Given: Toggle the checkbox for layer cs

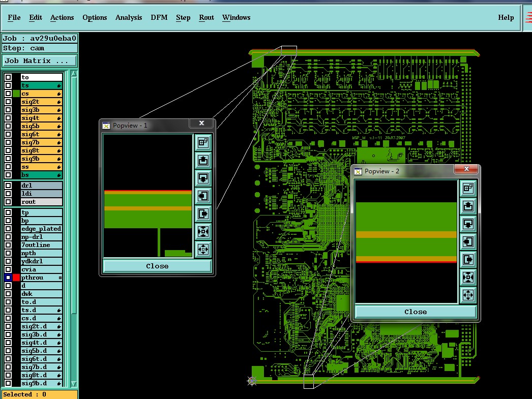Looking at the screenshot, I should pyautogui.click(x=8, y=94).
